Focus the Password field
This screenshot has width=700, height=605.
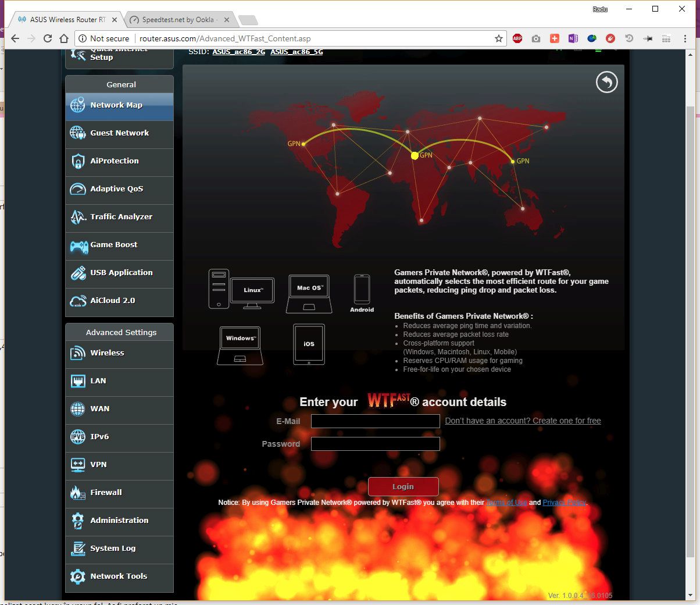tap(375, 444)
